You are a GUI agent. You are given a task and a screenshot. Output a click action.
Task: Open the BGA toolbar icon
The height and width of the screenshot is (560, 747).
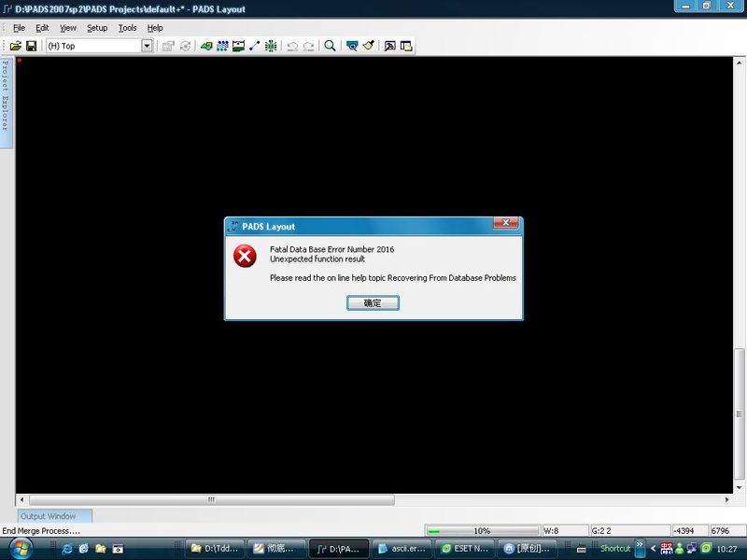[x=271, y=46]
